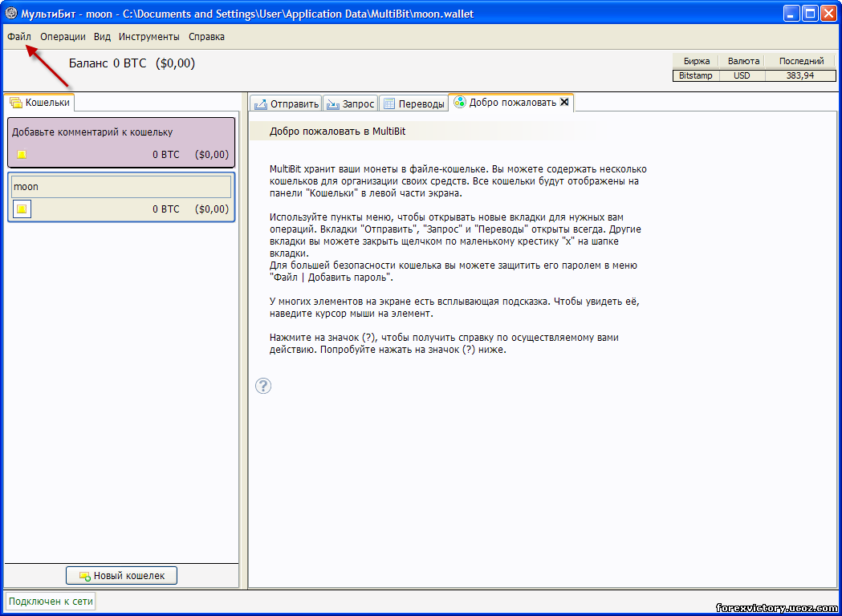842x616 pixels.
Task: Click the help question mark icon
Action: click(263, 385)
